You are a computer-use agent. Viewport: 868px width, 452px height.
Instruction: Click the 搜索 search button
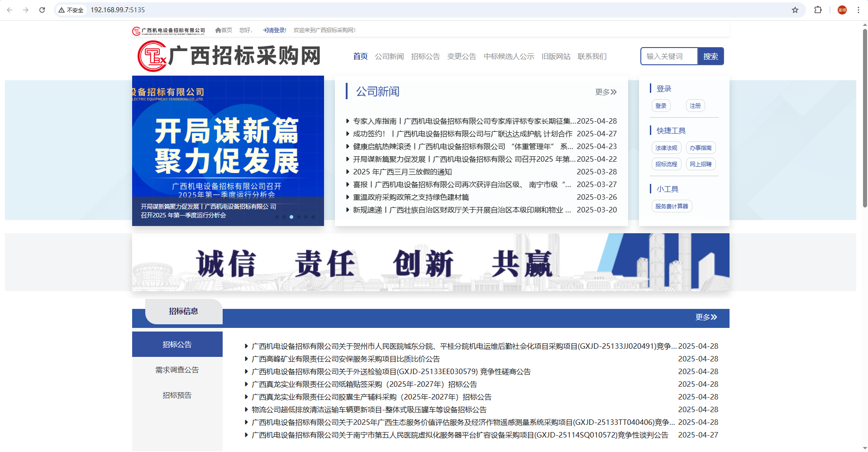click(711, 56)
